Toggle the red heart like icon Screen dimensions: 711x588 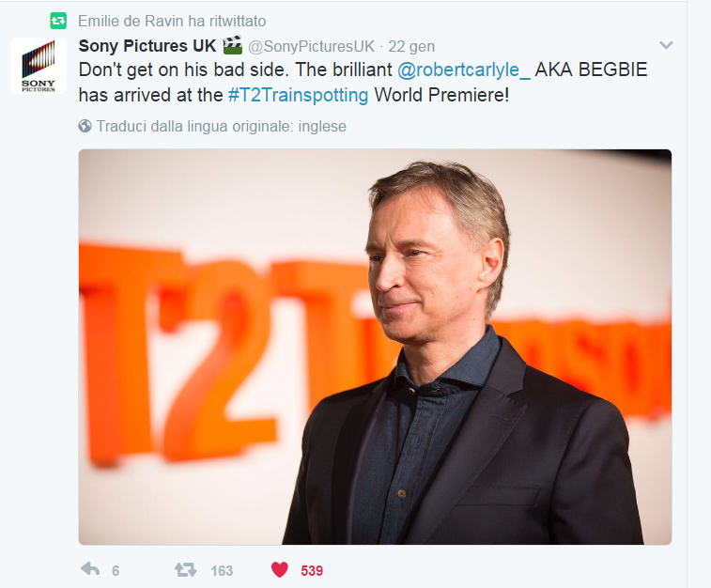[279, 569]
